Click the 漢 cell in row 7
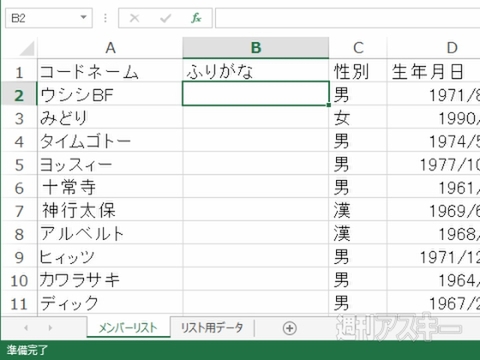The height and width of the screenshot is (360, 480). [358, 210]
